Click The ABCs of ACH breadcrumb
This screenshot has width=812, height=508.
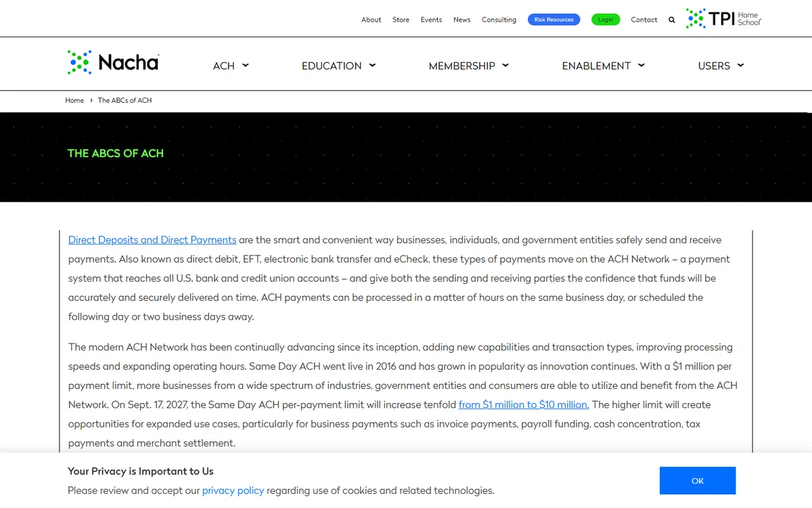point(125,100)
